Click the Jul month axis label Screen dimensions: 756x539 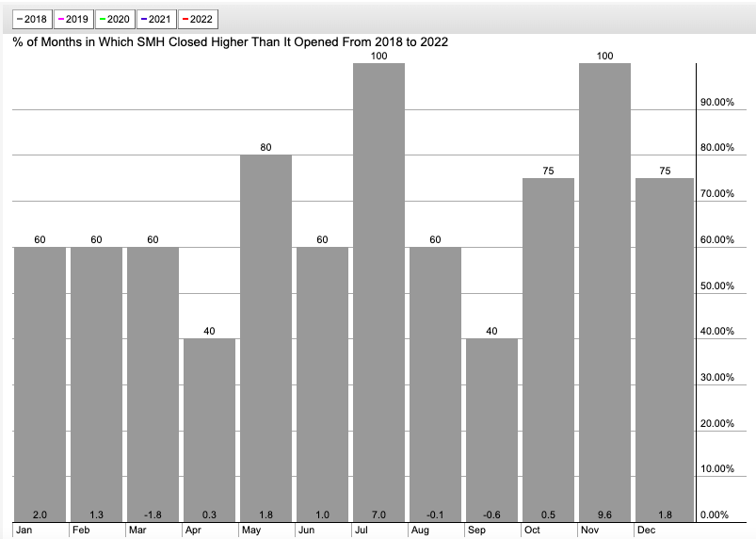pos(362,530)
